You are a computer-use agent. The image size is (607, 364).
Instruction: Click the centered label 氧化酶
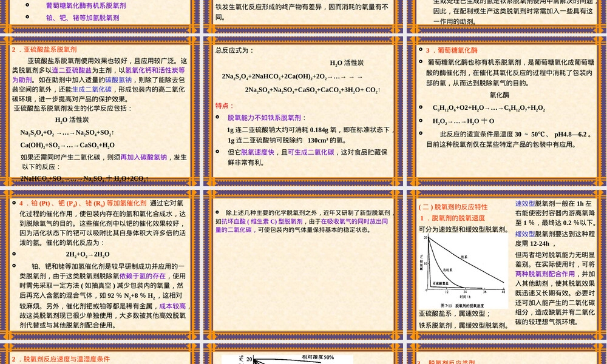tap(500, 95)
